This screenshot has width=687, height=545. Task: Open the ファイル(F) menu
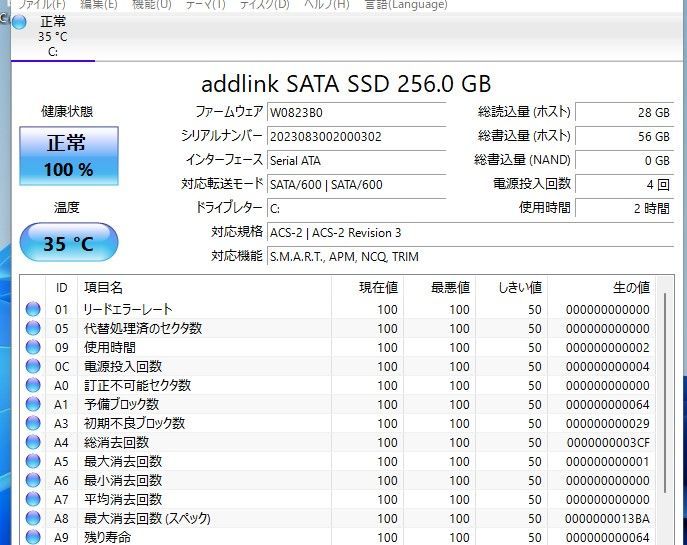pyautogui.click(x=42, y=4)
